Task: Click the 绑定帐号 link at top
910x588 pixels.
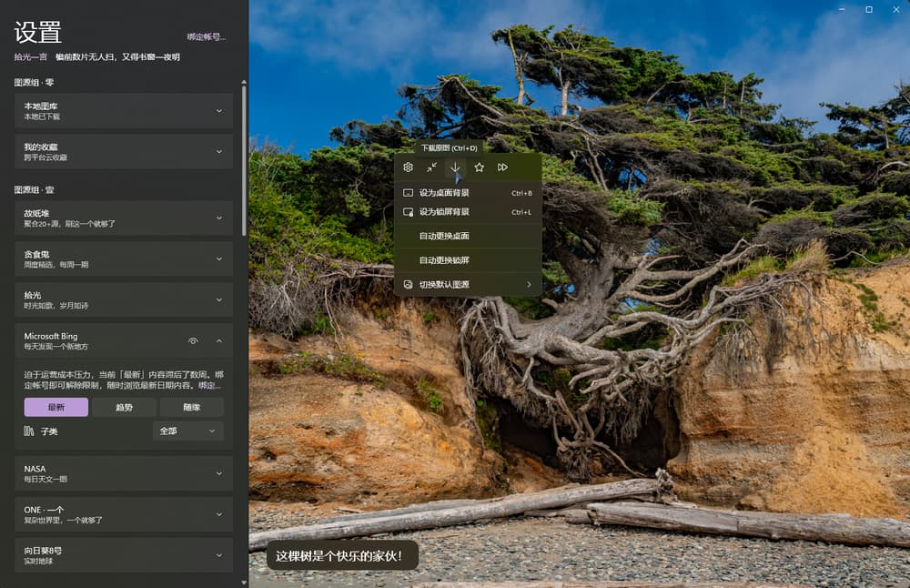Action: 206,36
